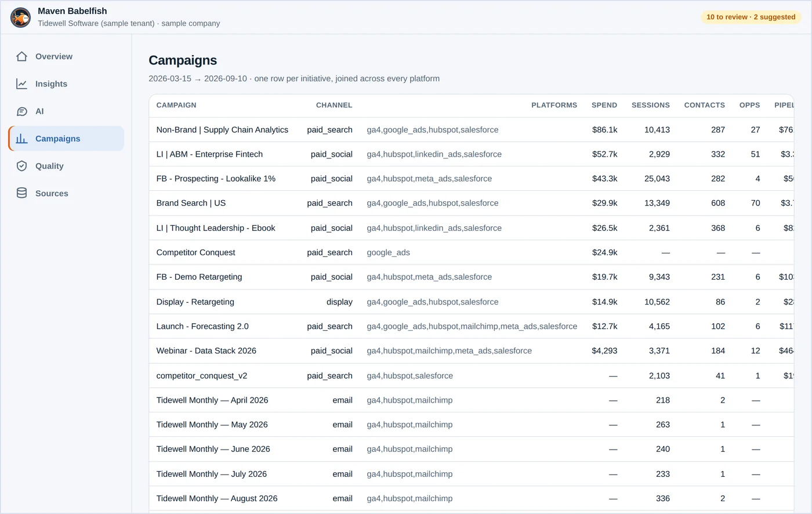Image resolution: width=812 pixels, height=514 pixels.
Task: Open the Overview page
Action: (x=66, y=56)
